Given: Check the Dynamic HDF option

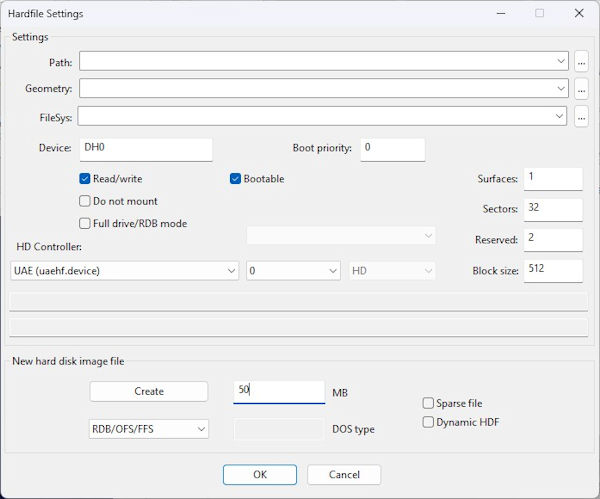Looking at the screenshot, I should click(x=428, y=422).
